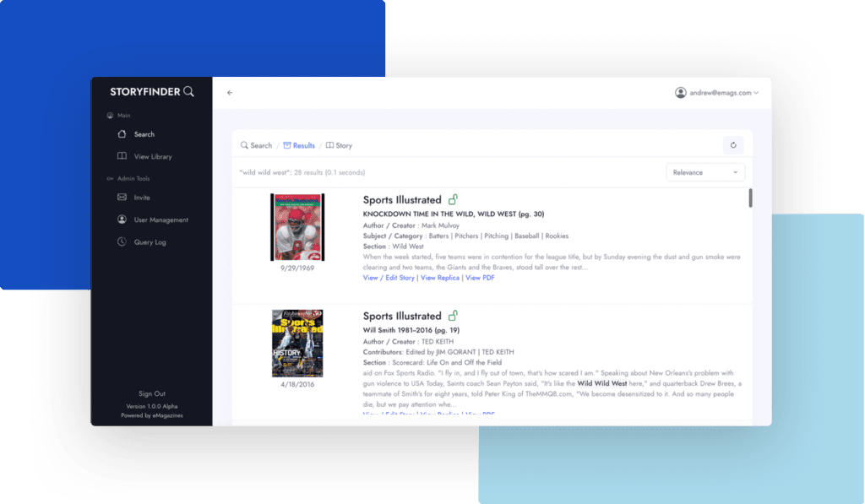Image resolution: width=865 pixels, height=504 pixels.
Task: Click the Results breadcrumb archive icon
Action: point(287,145)
